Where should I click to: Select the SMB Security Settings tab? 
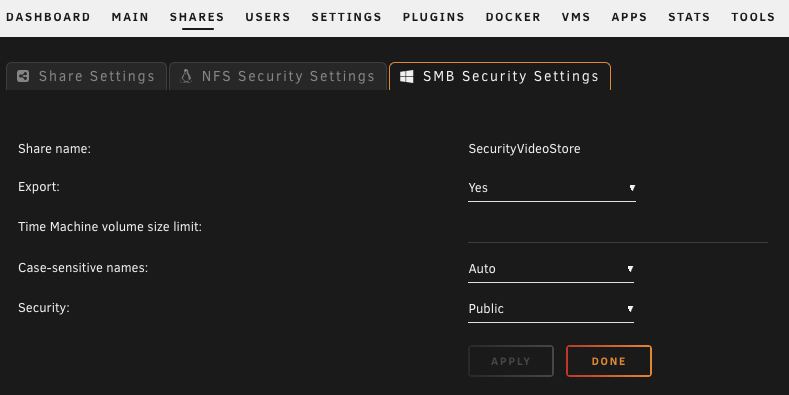(x=500, y=76)
